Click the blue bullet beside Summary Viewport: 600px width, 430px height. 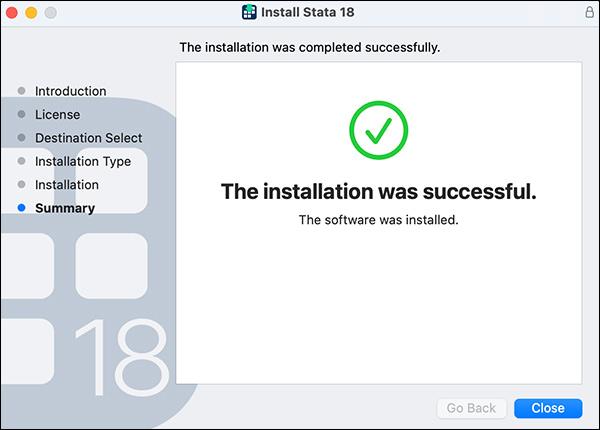tap(22, 208)
